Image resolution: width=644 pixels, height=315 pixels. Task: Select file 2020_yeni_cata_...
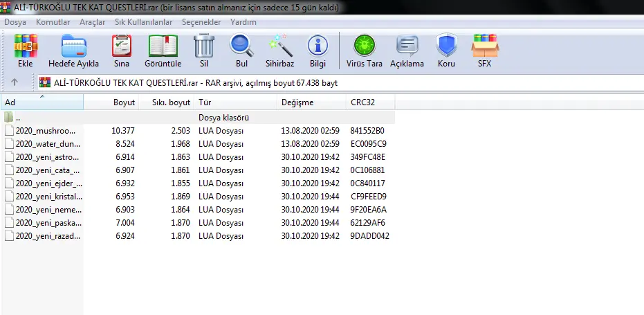[x=48, y=170]
